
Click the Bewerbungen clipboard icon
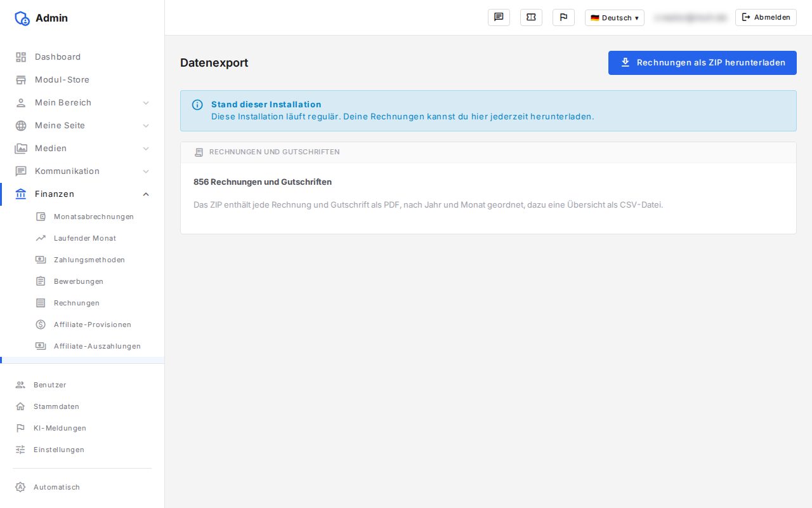pos(41,281)
